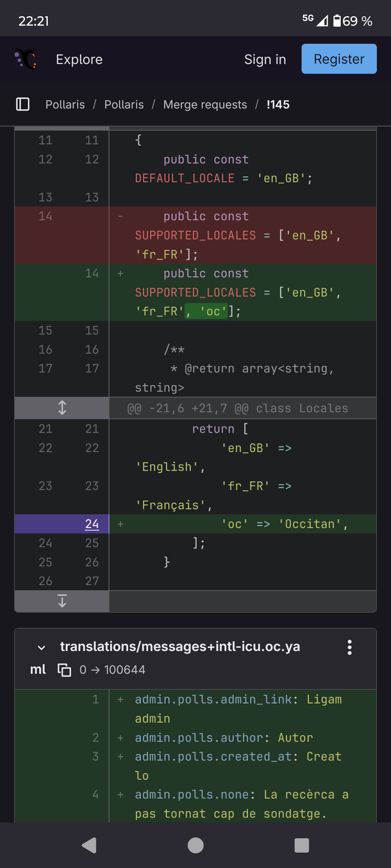Open the second Pollaris project breadcrumb
The height and width of the screenshot is (868, 391).
pyautogui.click(x=124, y=105)
